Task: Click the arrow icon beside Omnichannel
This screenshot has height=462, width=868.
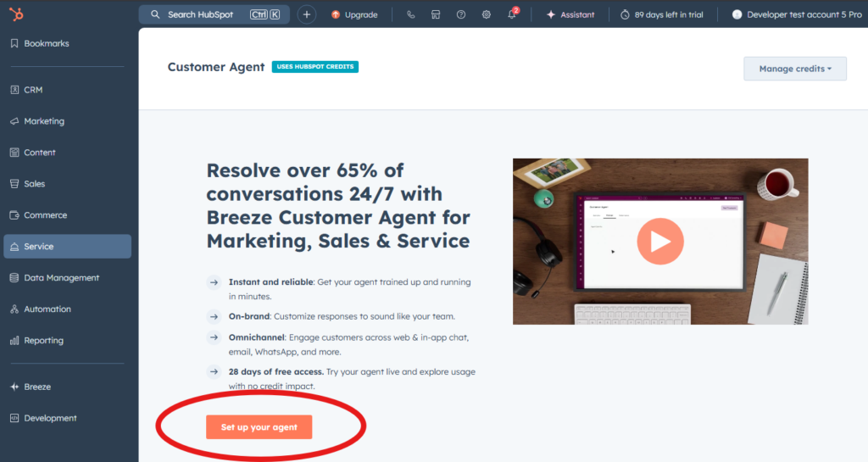Action: (214, 337)
